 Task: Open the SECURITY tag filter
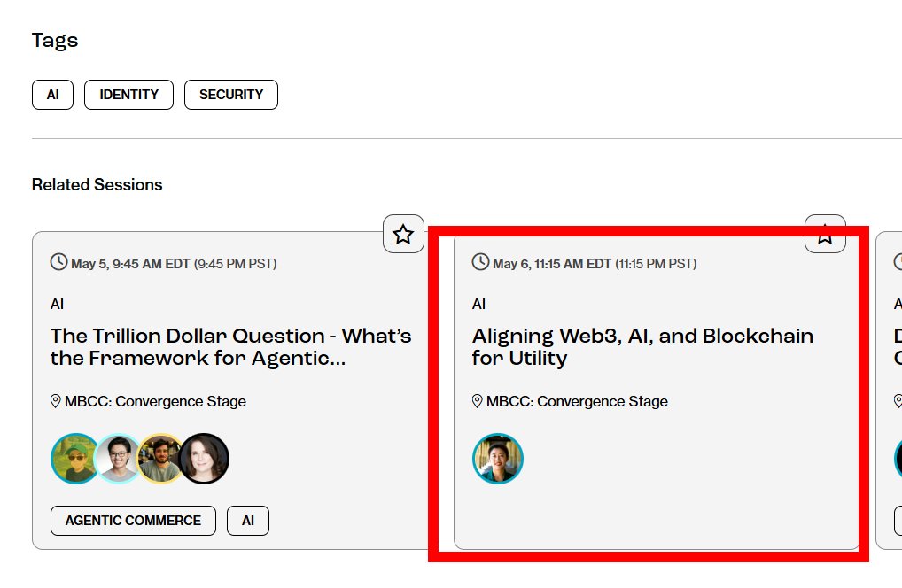coord(230,95)
